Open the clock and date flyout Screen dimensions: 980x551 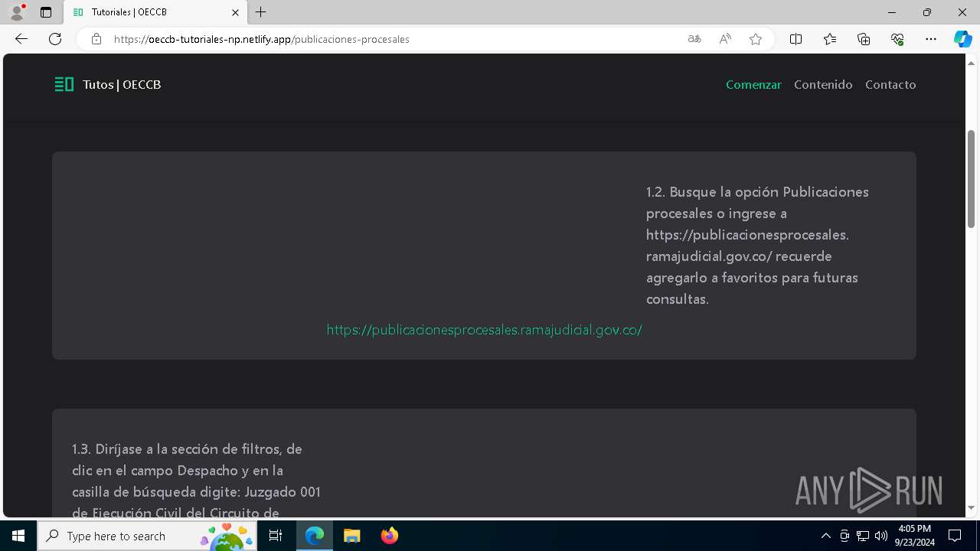(915, 536)
